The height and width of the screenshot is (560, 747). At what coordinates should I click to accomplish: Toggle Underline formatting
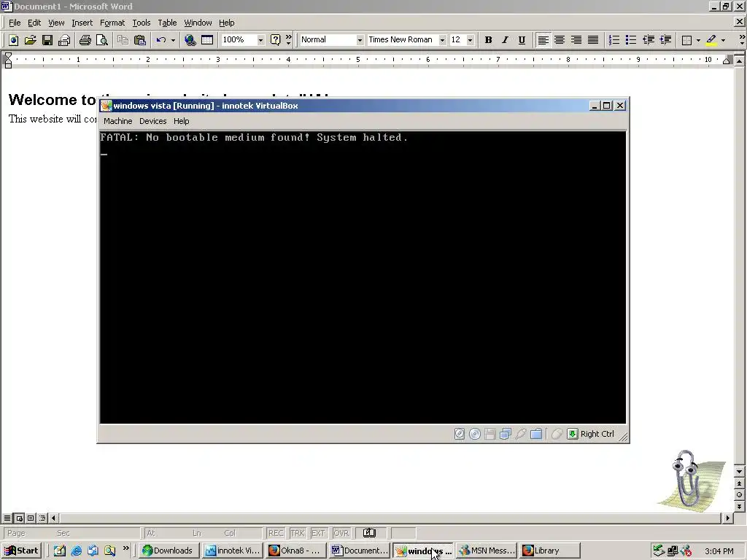(522, 40)
